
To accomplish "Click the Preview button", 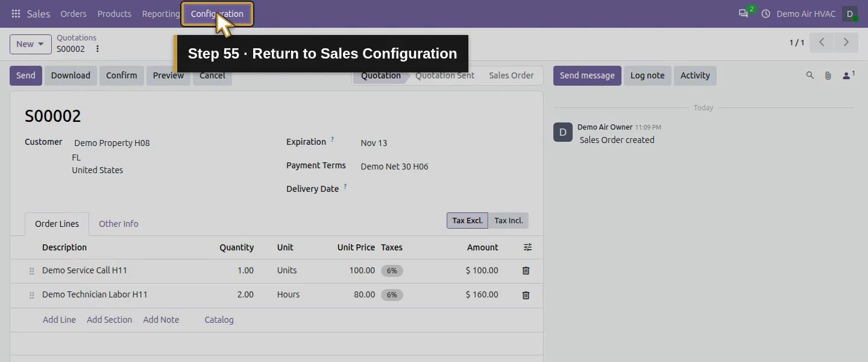I will [x=168, y=75].
